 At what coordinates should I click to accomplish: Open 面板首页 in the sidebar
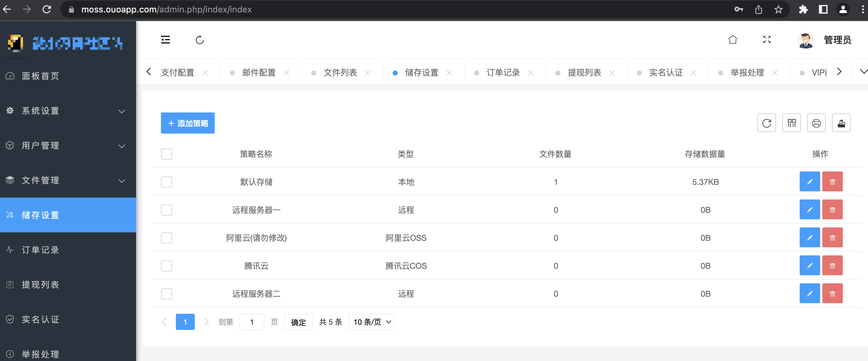68,76
